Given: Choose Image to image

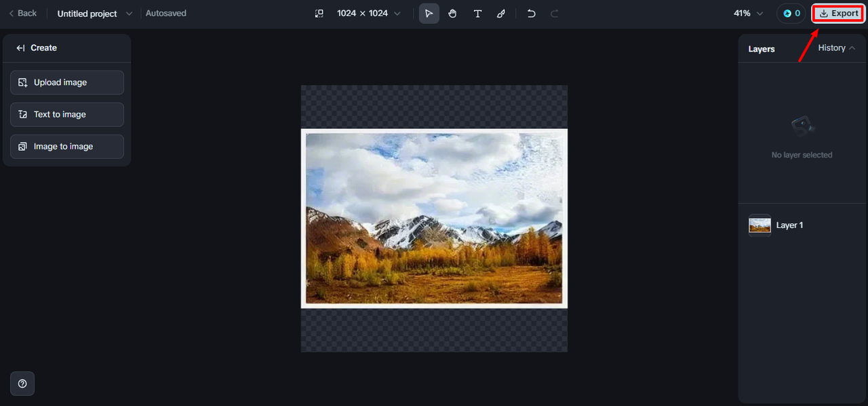Looking at the screenshot, I should pos(67,147).
